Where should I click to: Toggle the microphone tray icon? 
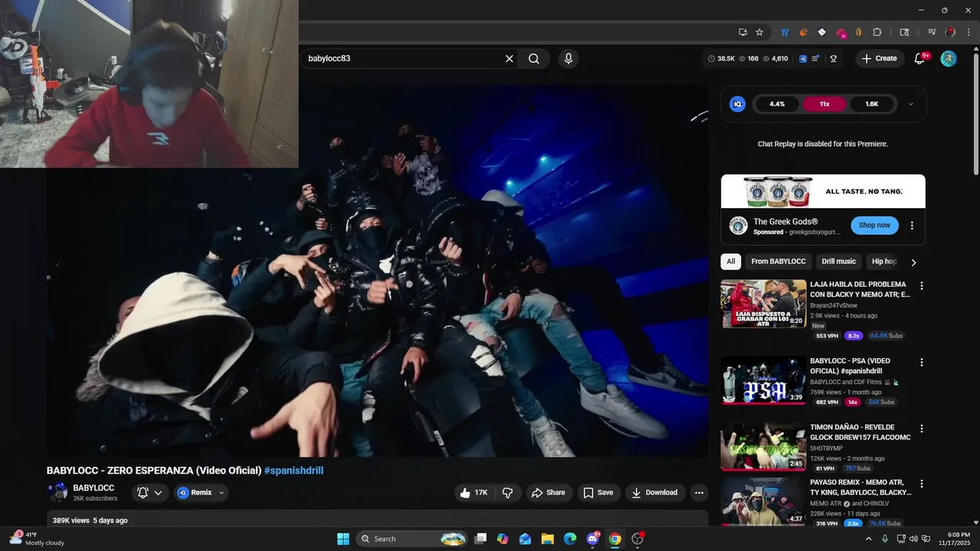pos(885,539)
